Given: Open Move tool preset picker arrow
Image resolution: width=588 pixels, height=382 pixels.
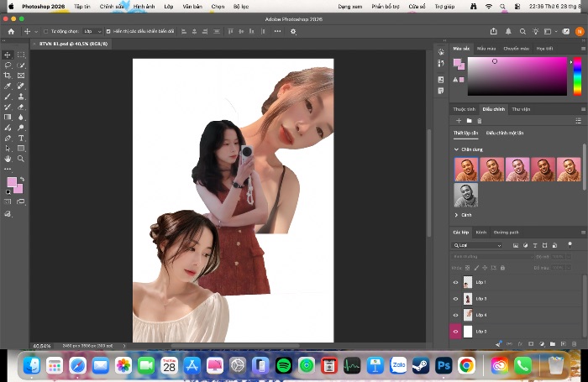Looking at the screenshot, I should pos(36,32).
